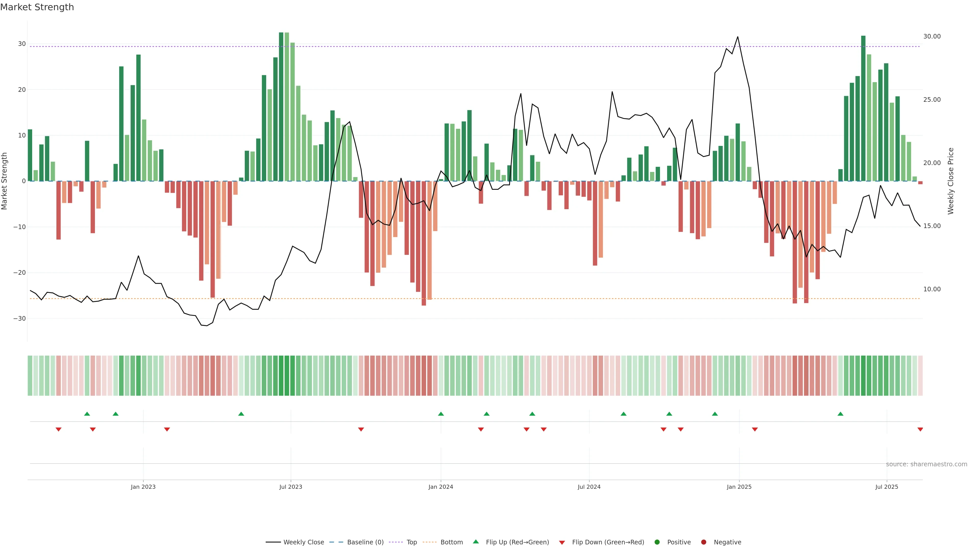The width and height of the screenshot is (980, 551).
Task: Click the green Positive circle in the legend
Action: [657, 542]
